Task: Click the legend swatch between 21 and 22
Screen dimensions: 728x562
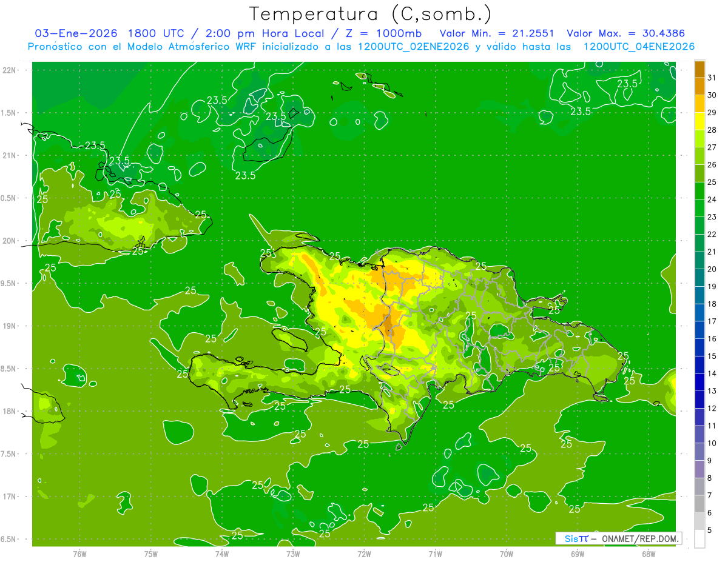Action: tap(699, 243)
